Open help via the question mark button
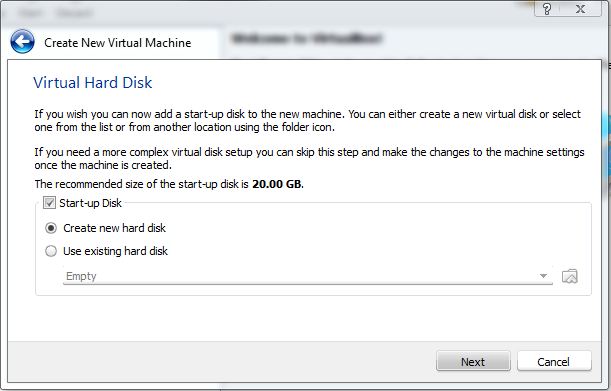 click(547, 9)
